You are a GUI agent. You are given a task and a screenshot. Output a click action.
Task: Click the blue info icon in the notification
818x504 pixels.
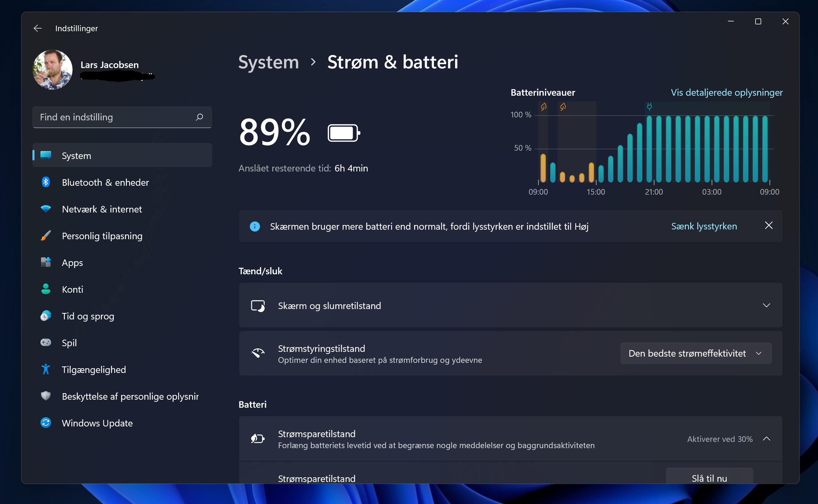pos(255,226)
